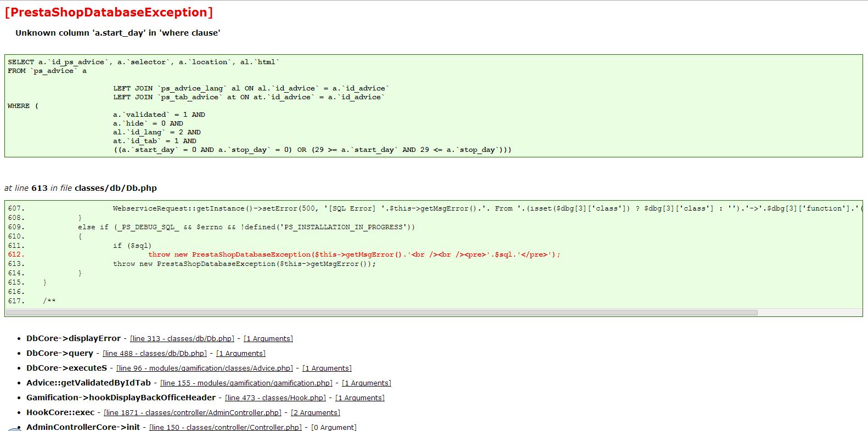Show arguments for DbCore->displayError

coord(268,339)
